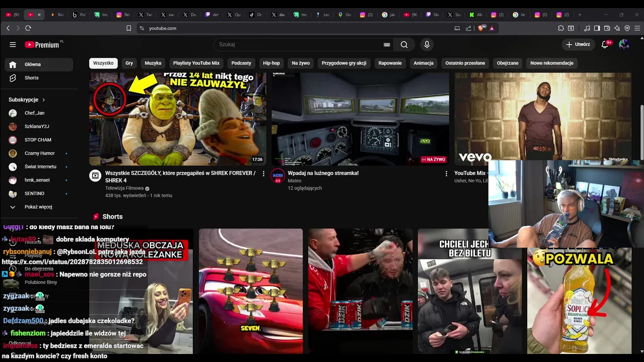Close the active YouTube browser tab

tap(39, 15)
